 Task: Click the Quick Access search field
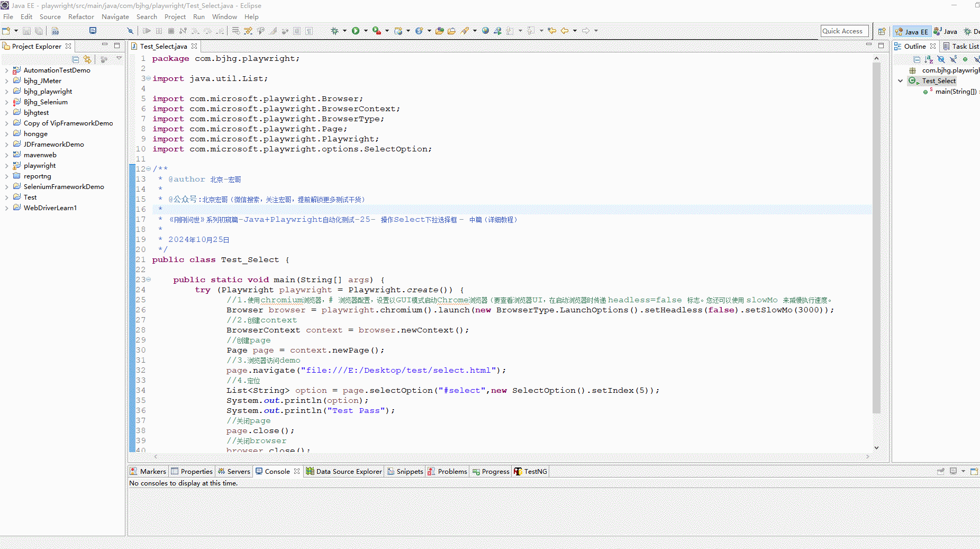(x=845, y=31)
